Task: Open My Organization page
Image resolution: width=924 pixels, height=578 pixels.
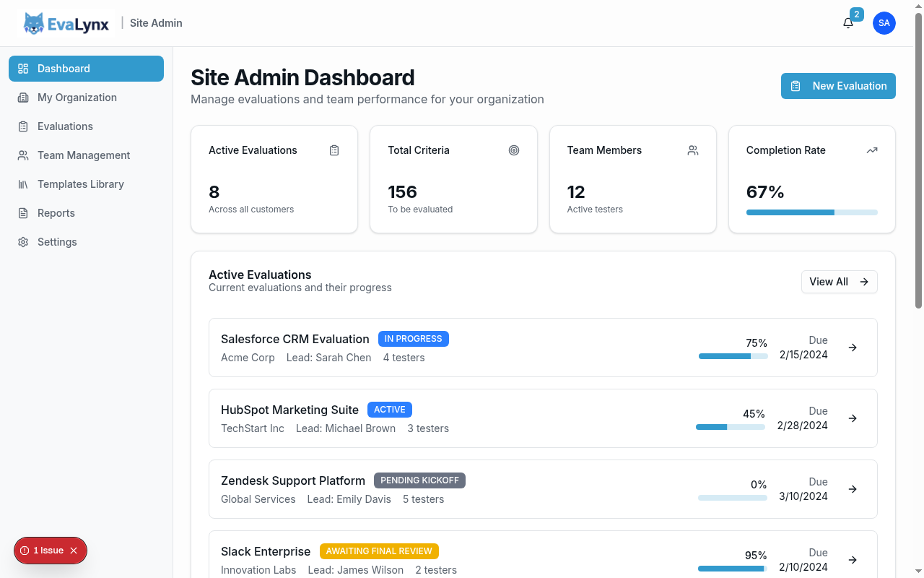Action: (86, 98)
